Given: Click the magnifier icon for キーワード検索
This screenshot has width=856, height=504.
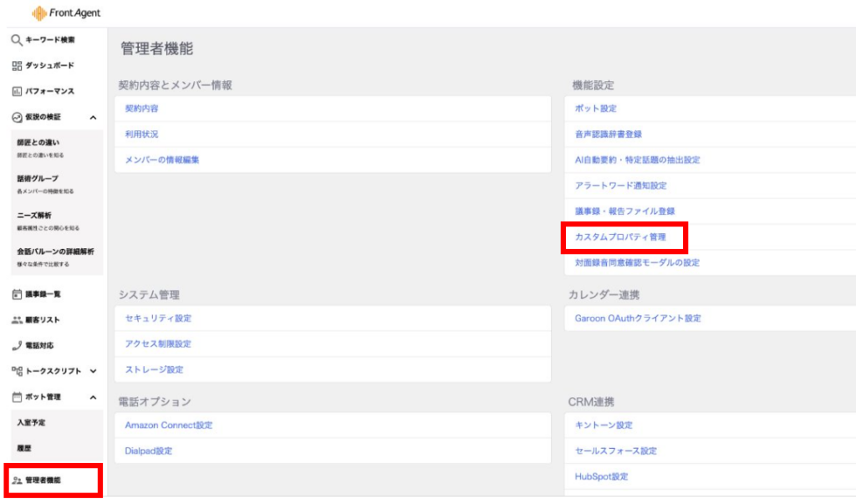Looking at the screenshot, I should tap(17, 40).
